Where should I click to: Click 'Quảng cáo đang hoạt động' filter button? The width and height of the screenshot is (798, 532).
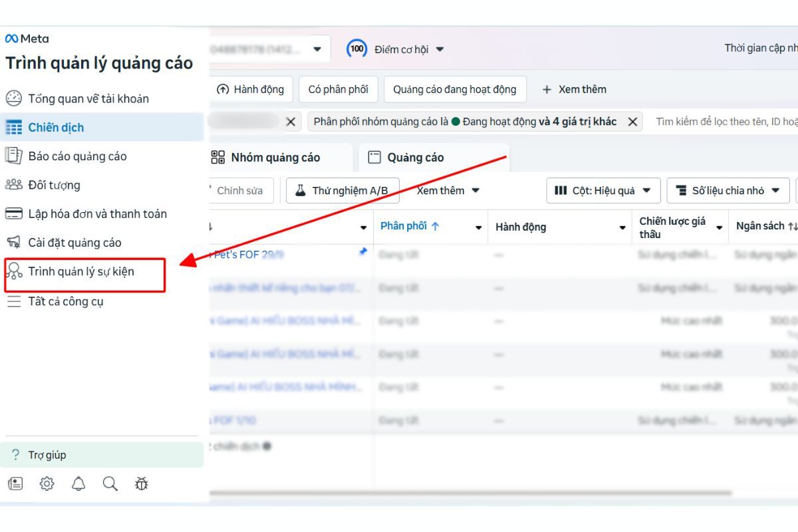pyautogui.click(x=454, y=89)
